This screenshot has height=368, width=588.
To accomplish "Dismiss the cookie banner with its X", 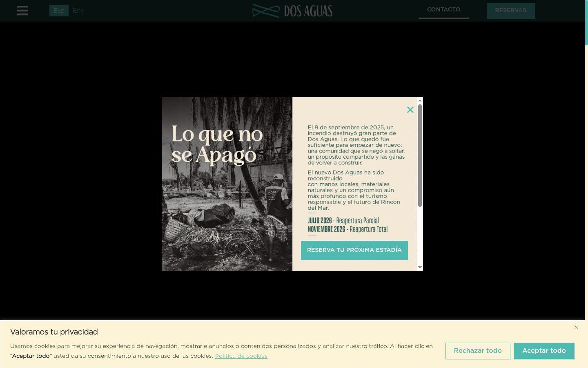I will point(576,327).
